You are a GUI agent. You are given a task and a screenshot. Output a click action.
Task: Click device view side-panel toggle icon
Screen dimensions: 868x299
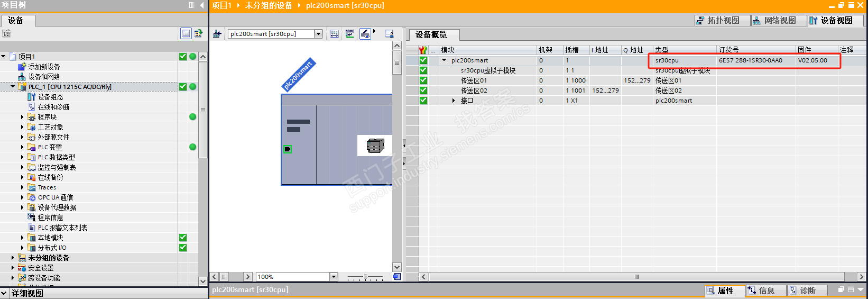tap(390, 34)
